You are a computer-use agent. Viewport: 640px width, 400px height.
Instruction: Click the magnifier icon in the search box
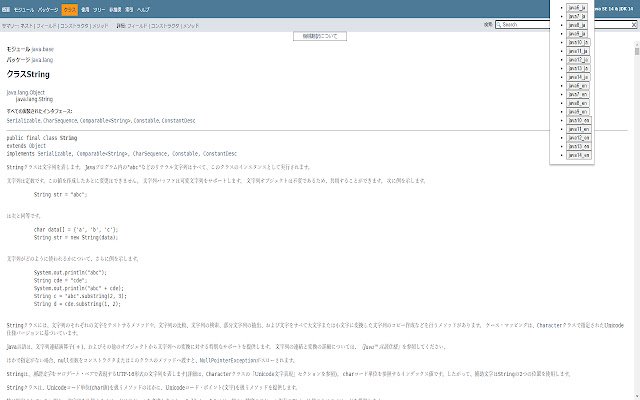(x=498, y=25)
